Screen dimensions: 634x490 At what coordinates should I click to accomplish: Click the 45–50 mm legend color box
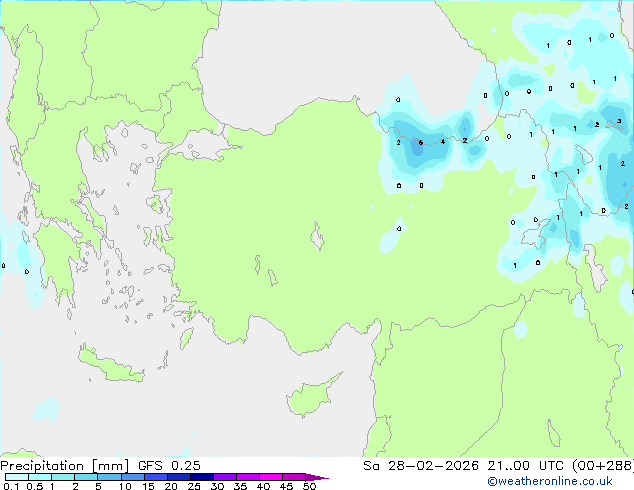[294, 477]
